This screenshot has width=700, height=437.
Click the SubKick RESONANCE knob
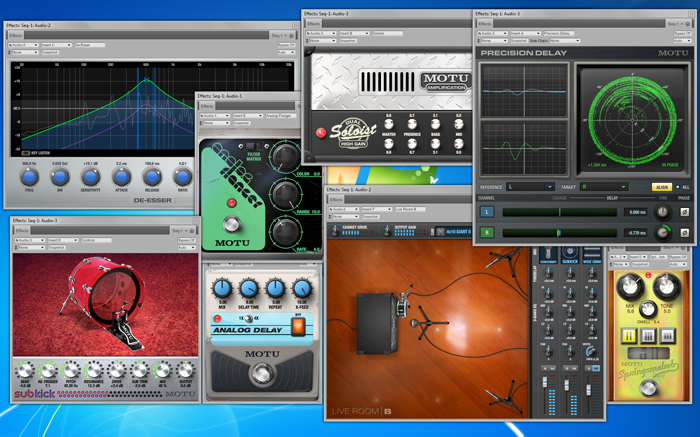pyautogui.click(x=94, y=370)
